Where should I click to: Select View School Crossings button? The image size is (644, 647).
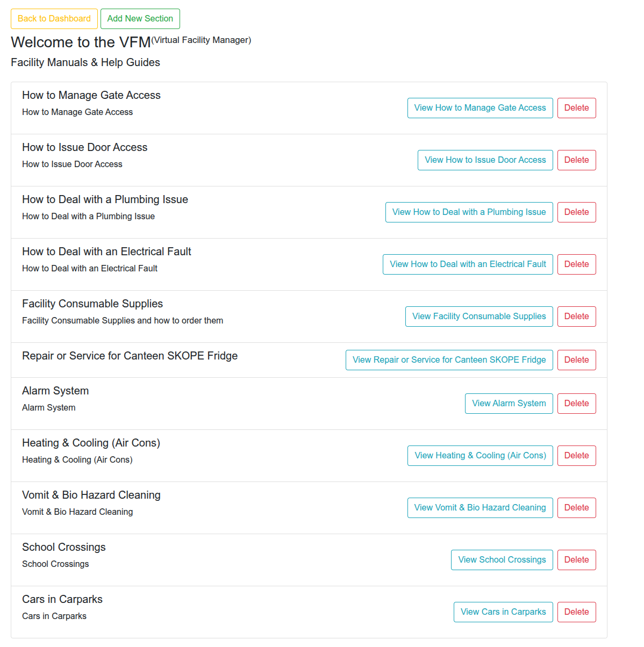point(502,560)
